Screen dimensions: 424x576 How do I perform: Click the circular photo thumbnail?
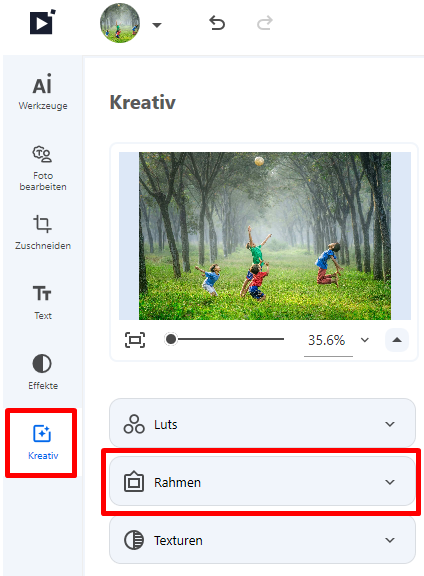pos(120,23)
